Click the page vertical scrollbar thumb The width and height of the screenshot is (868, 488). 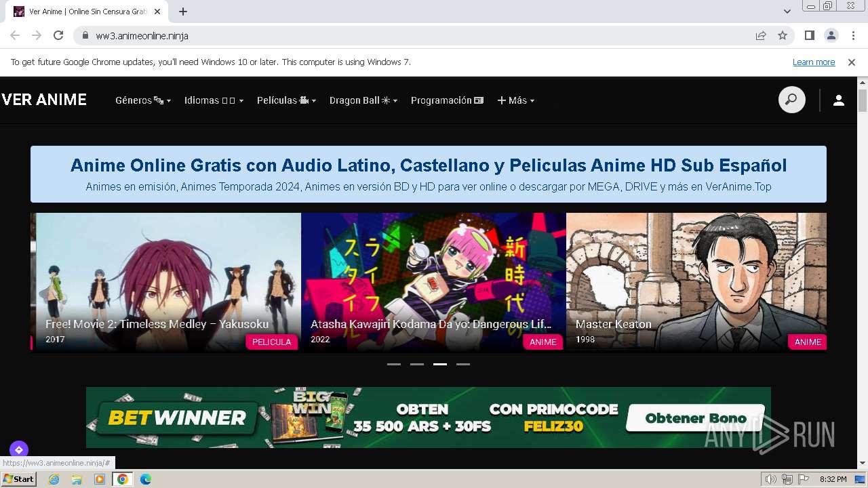863,100
